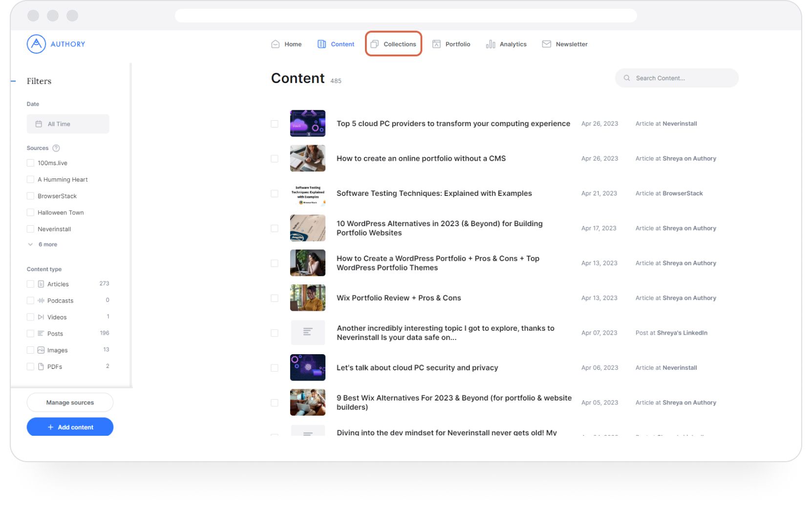Click the Videos play icon
The height and width of the screenshot is (511, 812).
tap(41, 317)
